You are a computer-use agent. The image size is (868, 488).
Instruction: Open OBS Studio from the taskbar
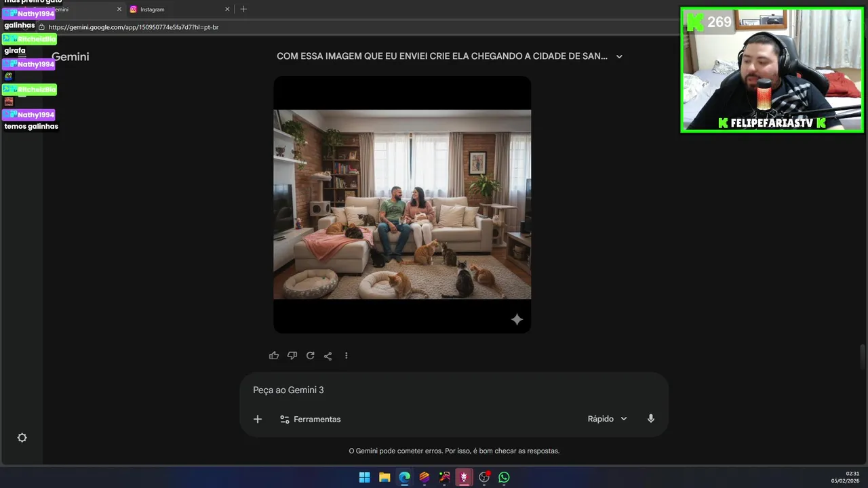click(484, 477)
